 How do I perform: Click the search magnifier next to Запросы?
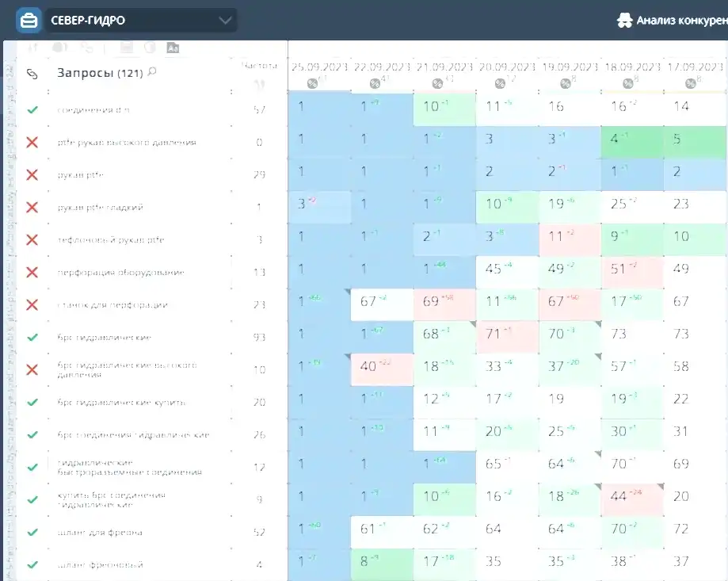tap(152, 72)
